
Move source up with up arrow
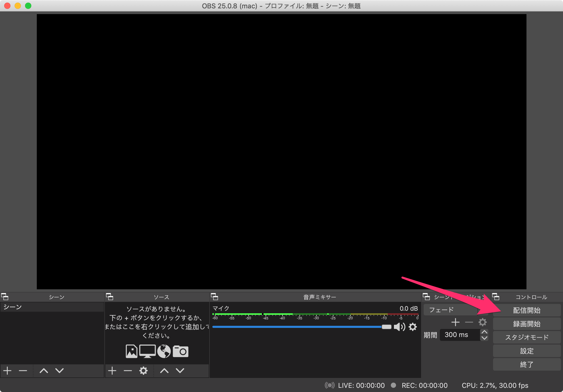click(x=164, y=370)
